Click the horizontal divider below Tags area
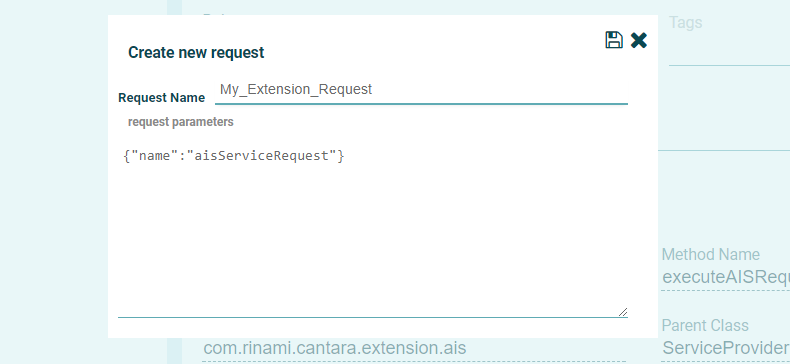Viewport: 790px width, 364px height. [724, 150]
